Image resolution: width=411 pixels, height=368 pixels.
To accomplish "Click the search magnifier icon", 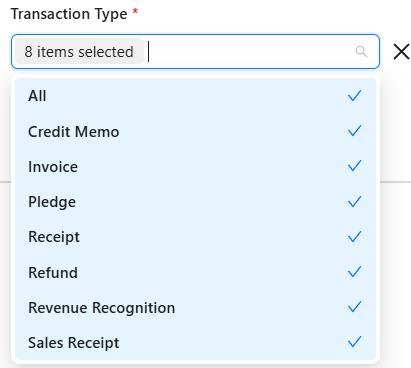I will point(361,52).
